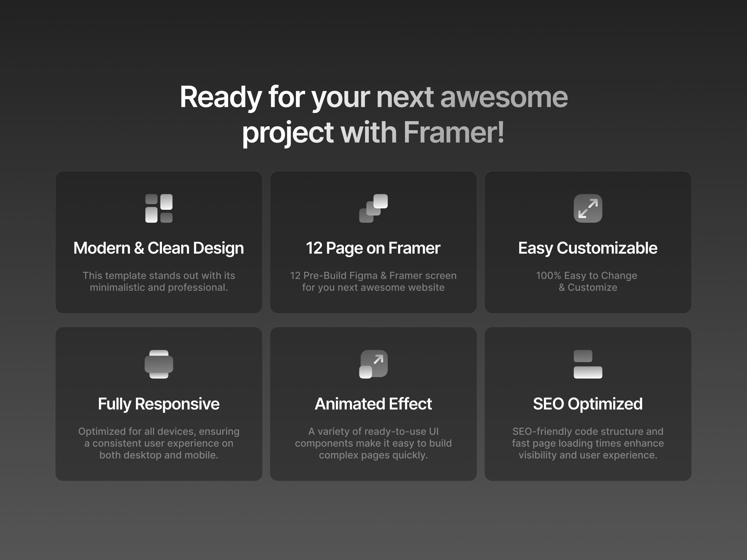Click 'This template stands out' description text
The width and height of the screenshot is (747, 560).
pos(159,282)
